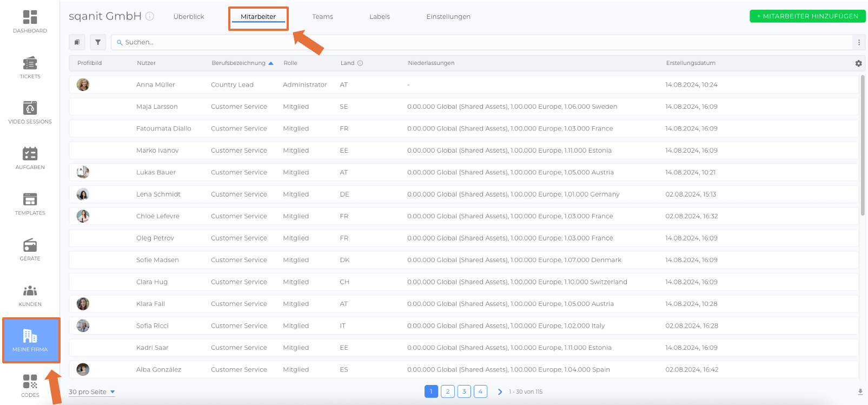868x405 pixels.
Task: Switch to the Teams tab
Action: [x=322, y=17]
